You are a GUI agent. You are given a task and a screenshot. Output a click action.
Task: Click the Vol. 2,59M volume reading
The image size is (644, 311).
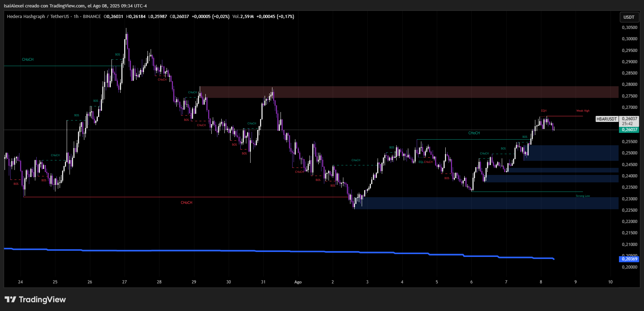243,17
